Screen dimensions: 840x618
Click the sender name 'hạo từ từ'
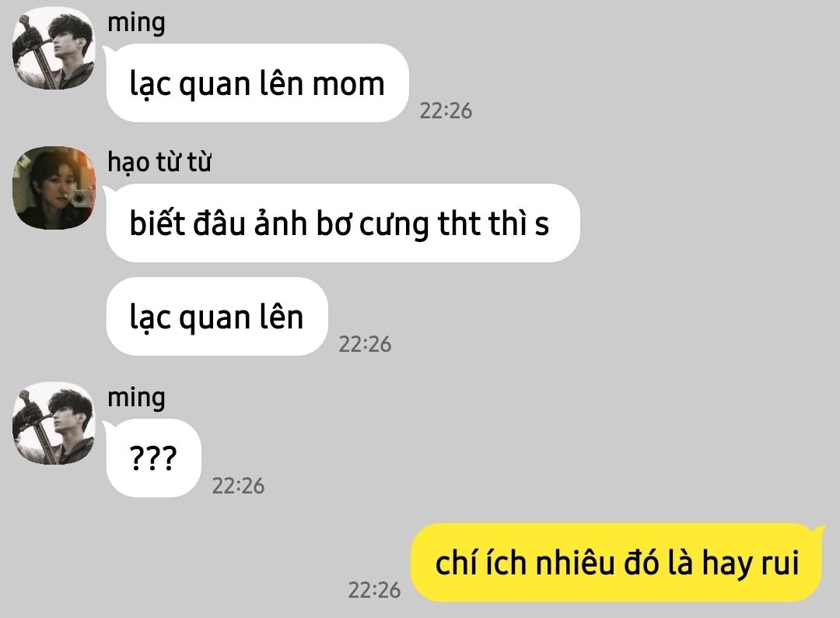tap(159, 161)
